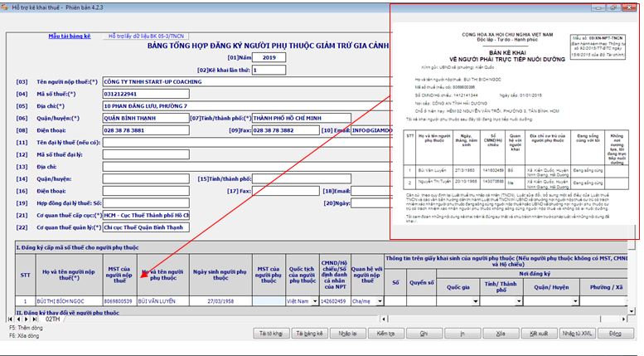
Task: Click the Tải bảng kê button
Action: tap(308, 332)
